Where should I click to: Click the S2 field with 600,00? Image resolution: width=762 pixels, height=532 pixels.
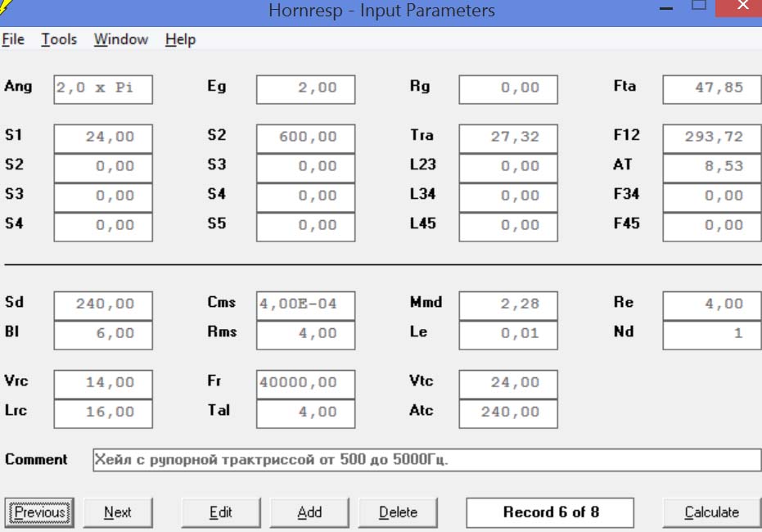pyautogui.click(x=305, y=138)
